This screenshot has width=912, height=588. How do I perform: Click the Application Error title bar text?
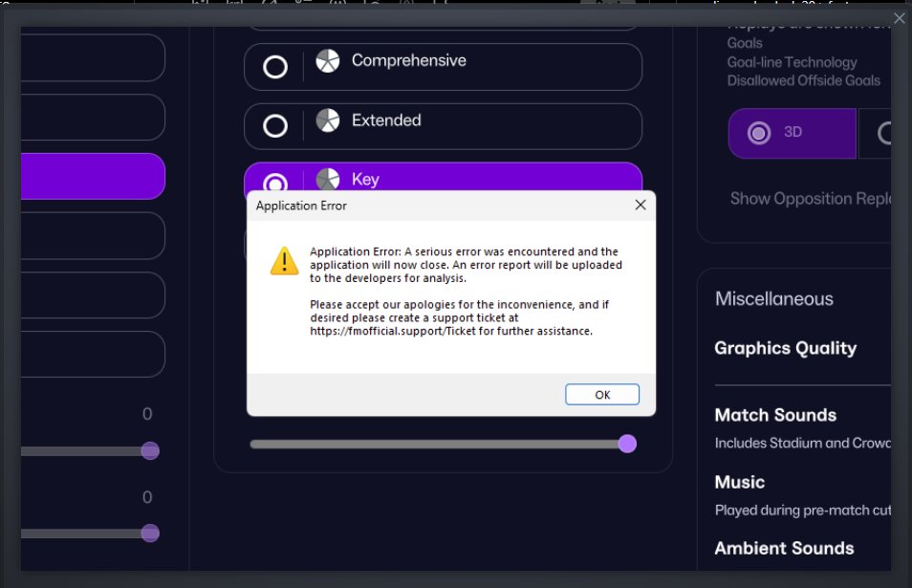click(301, 206)
